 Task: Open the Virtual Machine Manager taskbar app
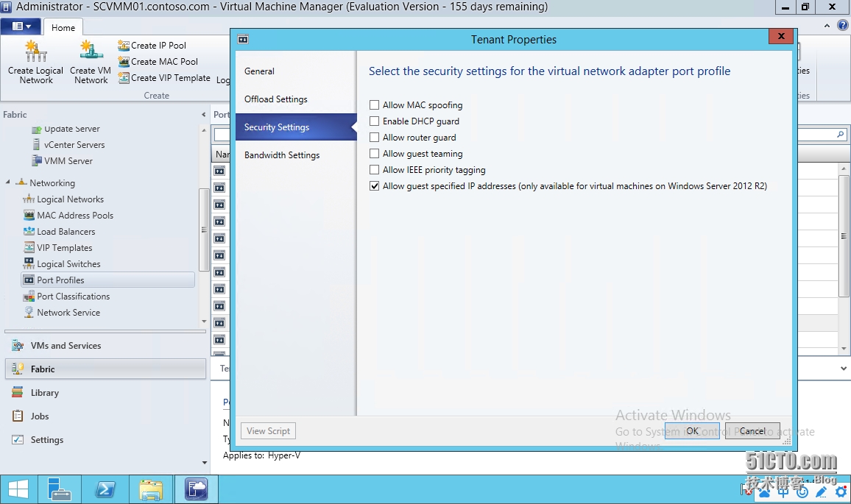196,489
